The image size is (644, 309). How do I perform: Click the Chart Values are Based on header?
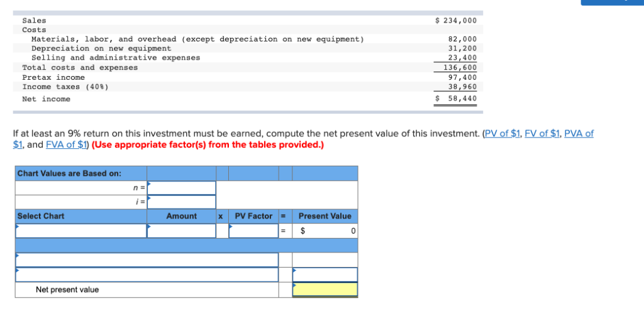click(x=69, y=173)
